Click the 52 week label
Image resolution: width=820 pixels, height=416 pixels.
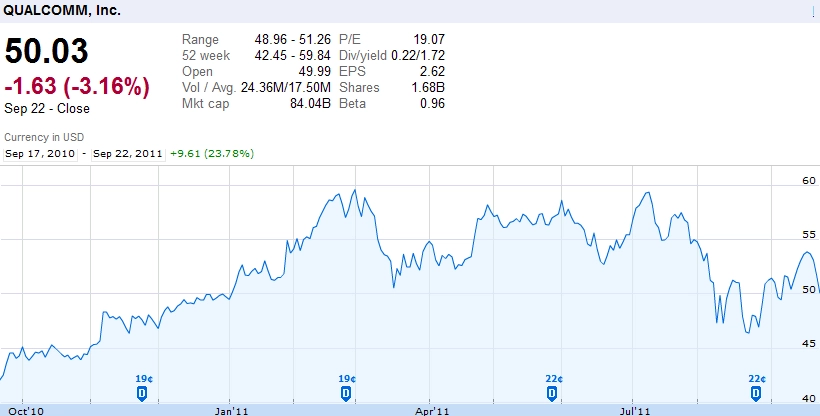(206, 55)
